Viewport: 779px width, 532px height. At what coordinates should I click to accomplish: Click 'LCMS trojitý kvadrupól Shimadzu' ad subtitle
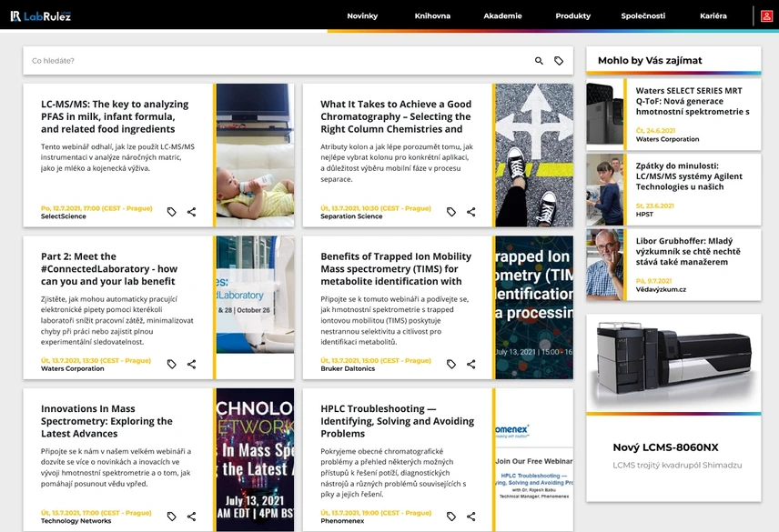(677, 465)
